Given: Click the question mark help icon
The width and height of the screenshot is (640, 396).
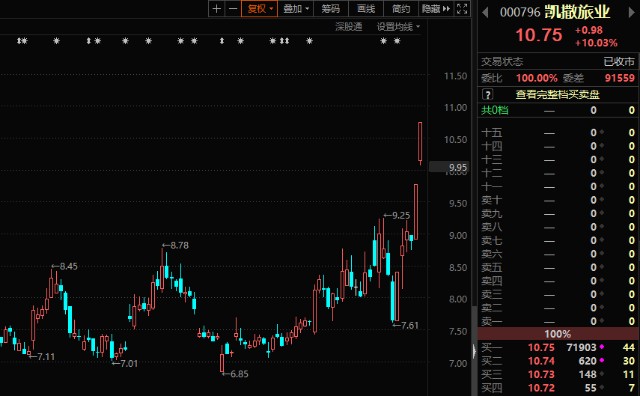Looking at the screenshot, I should pyautogui.click(x=487, y=95).
